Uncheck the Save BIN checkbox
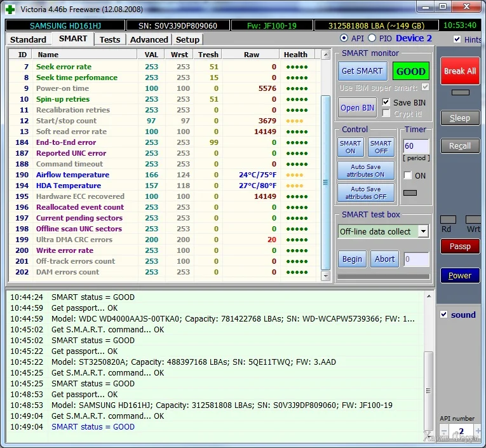This screenshot has width=486, height=448. [x=386, y=102]
